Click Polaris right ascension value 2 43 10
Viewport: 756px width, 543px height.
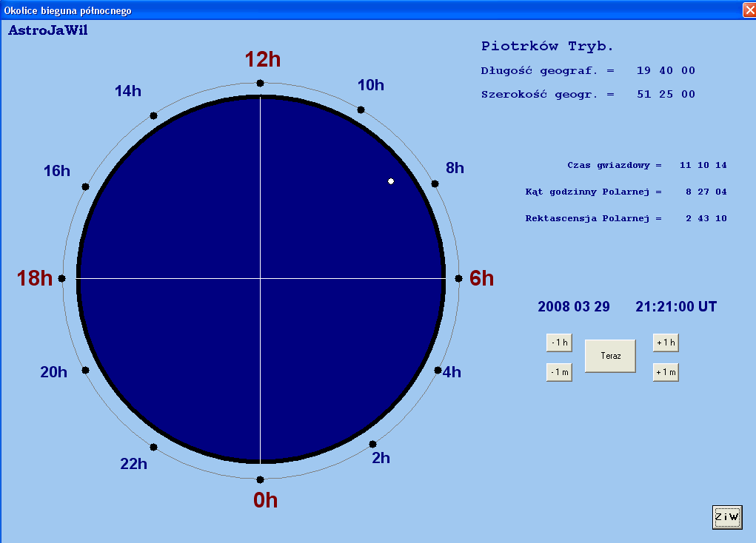tap(706, 218)
